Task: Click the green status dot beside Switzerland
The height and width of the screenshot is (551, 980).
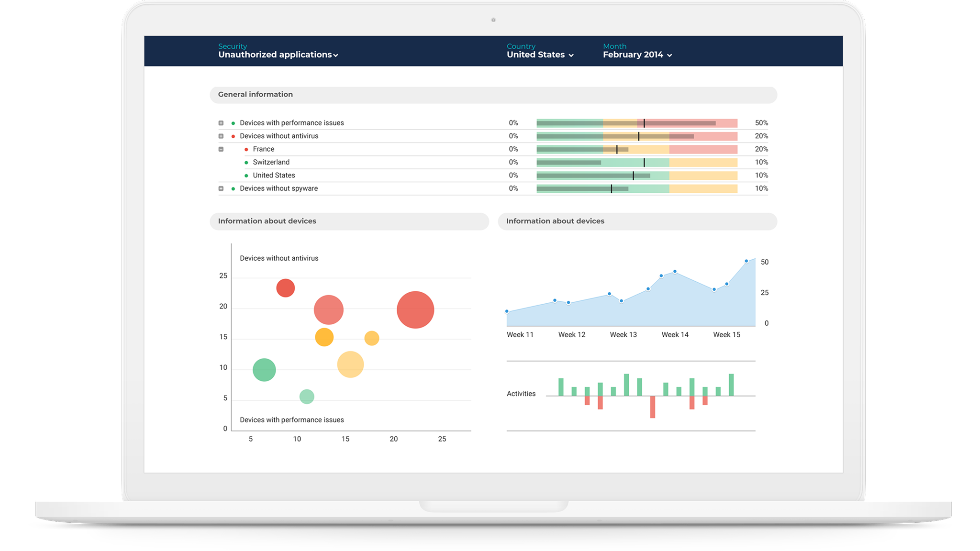Action: coord(246,163)
